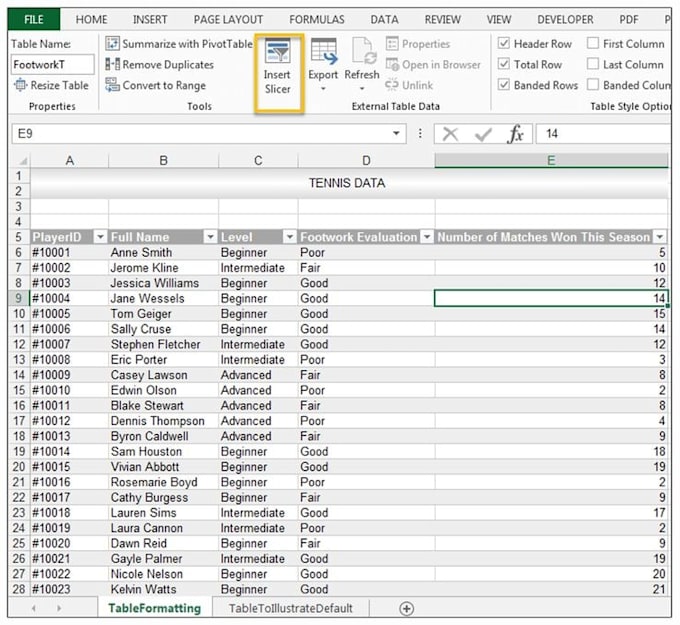Open the Level column filter dropdown

click(x=289, y=237)
